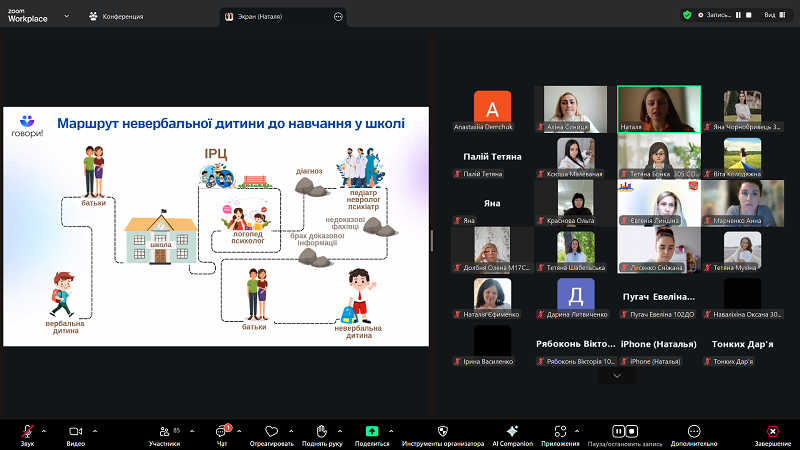
Task: Launch the AI Companion assistant
Action: [512, 430]
